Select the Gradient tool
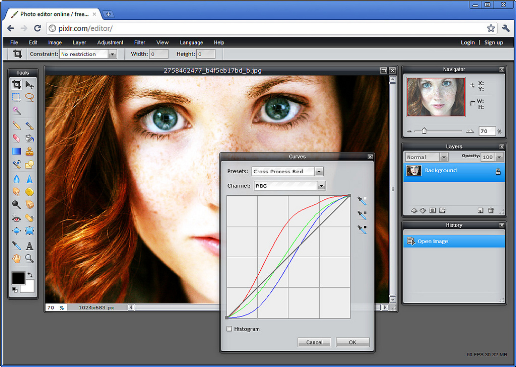This screenshot has width=516, height=367. pyautogui.click(x=16, y=151)
